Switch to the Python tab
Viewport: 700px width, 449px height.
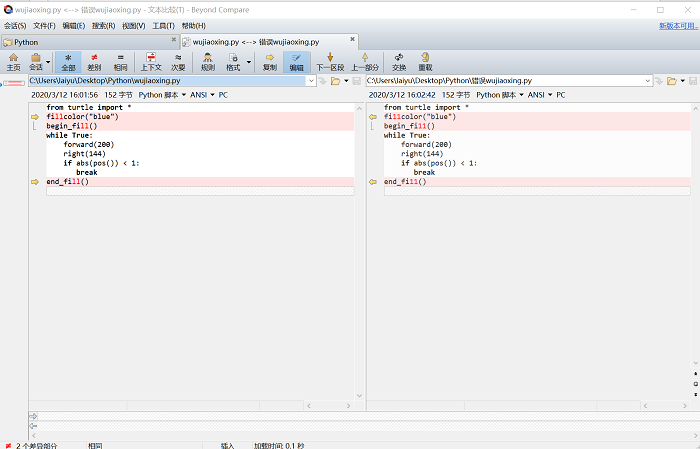coord(26,42)
